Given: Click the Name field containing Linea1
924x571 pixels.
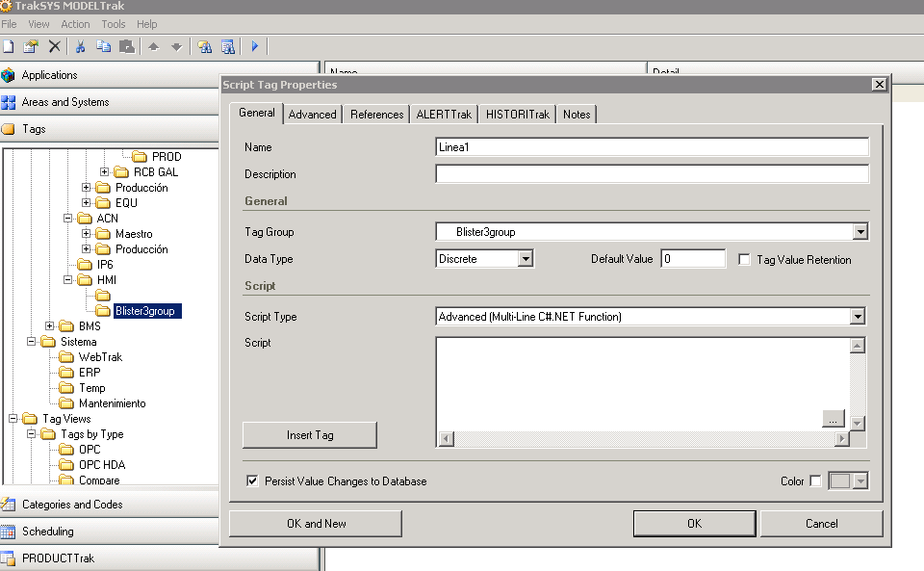Looking at the screenshot, I should point(652,147).
